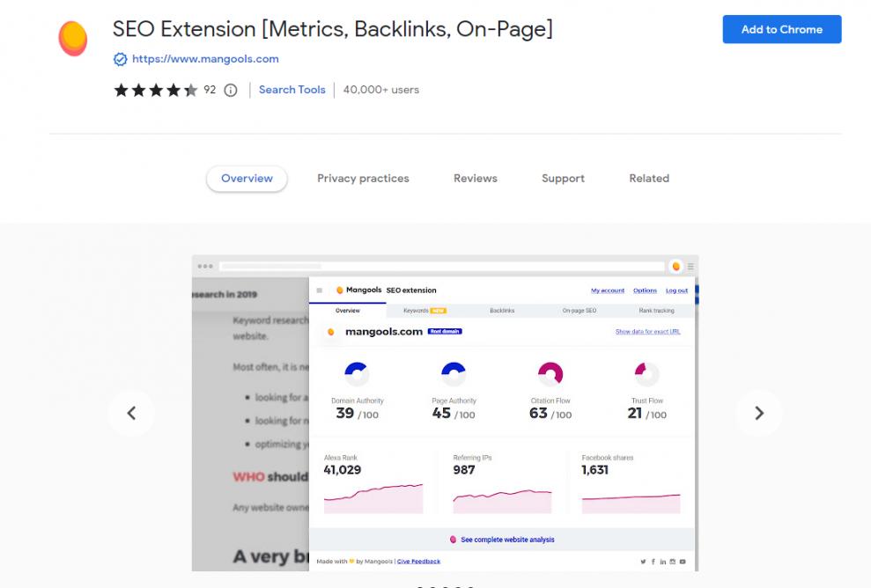Select the Overview tab of the store listing

point(247,178)
